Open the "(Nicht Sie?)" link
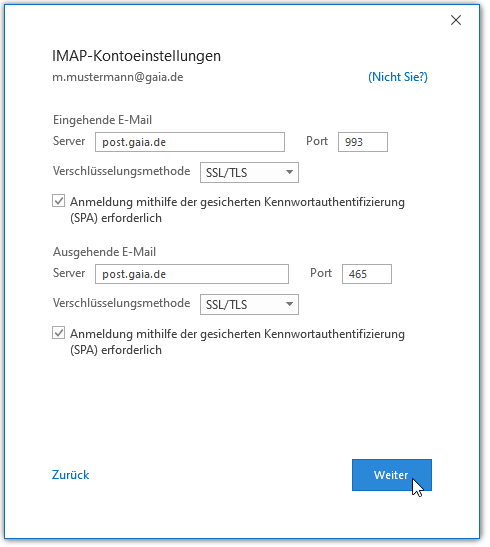This screenshot has height=547, width=490. point(398,77)
